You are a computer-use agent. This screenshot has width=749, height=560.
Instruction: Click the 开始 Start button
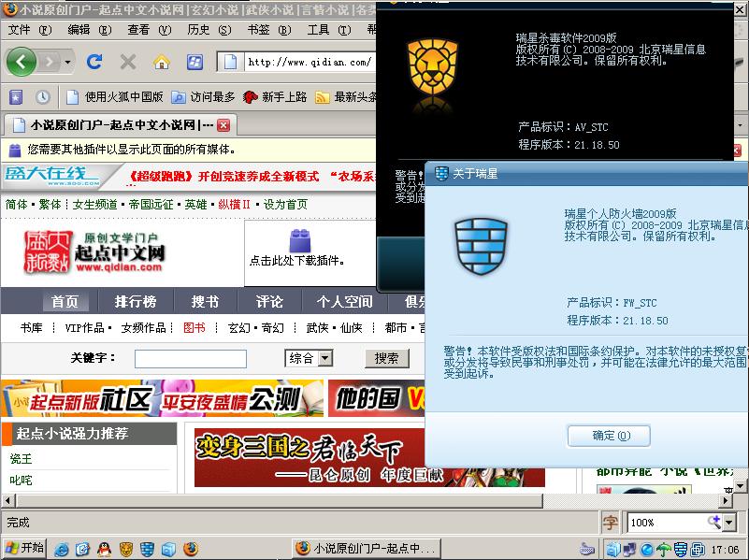point(24,549)
